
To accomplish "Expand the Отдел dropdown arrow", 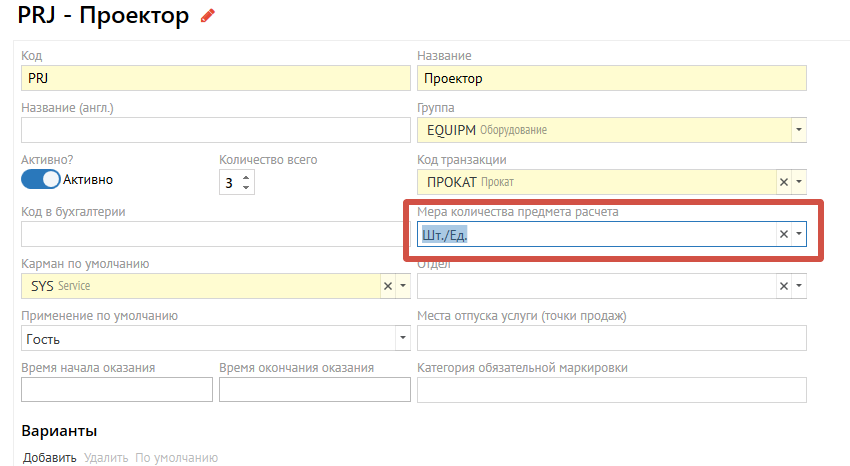I will (799, 286).
